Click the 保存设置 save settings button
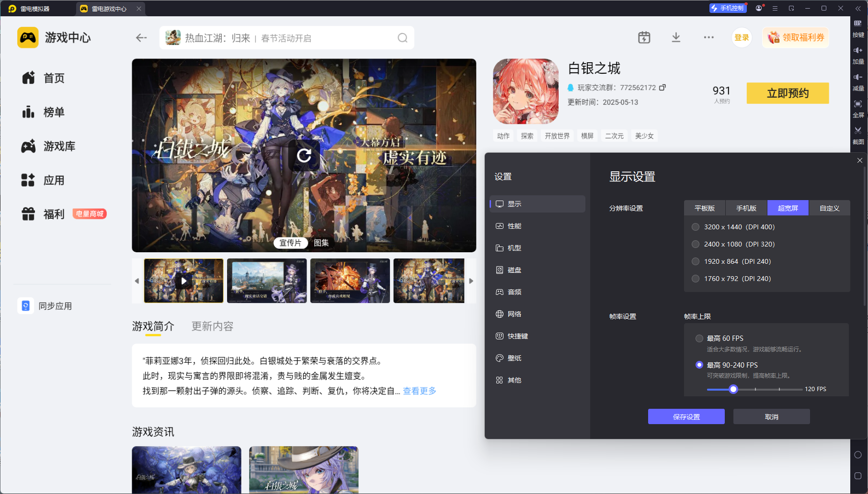The image size is (868, 494). coord(686,416)
